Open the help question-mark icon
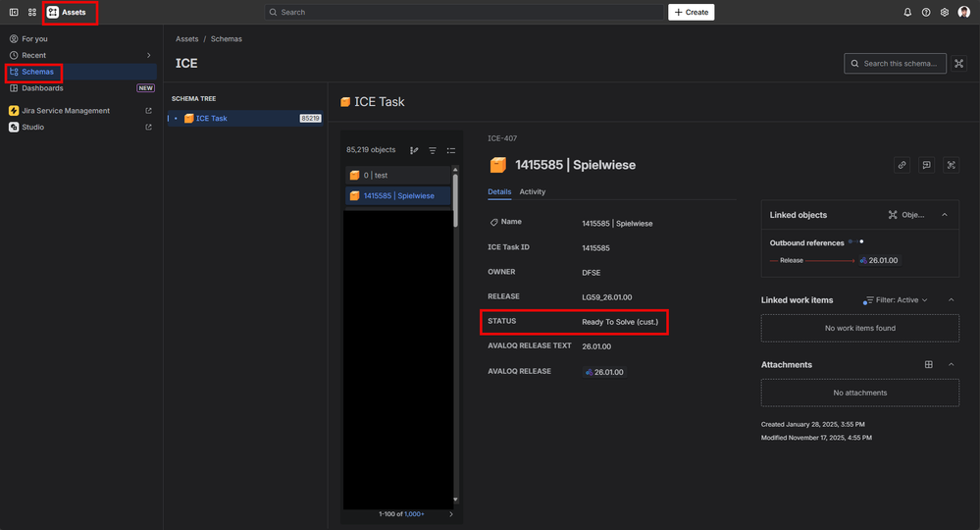 [x=926, y=12]
